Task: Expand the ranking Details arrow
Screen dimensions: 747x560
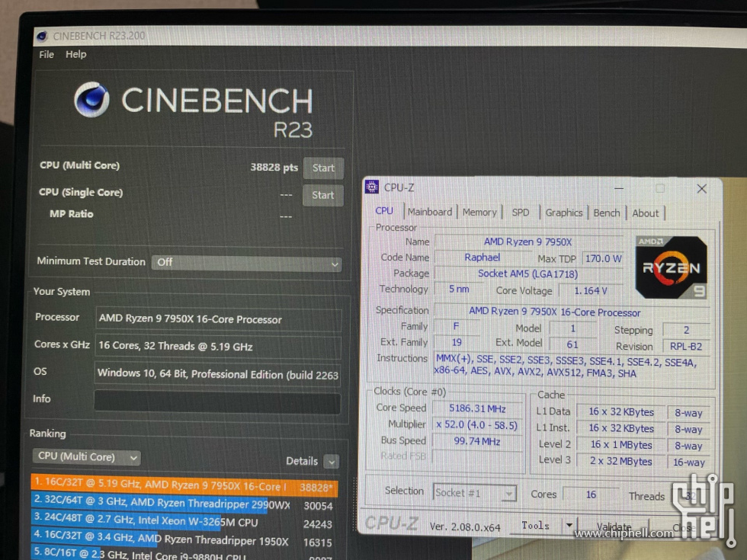Action: click(x=331, y=461)
